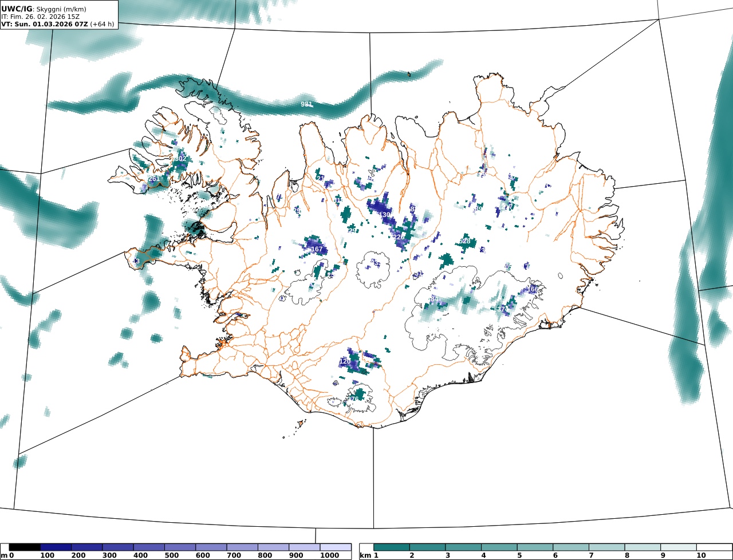The height and width of the screenshot is (560, 733).
Task: Select the 200–300 m legend swatch
Action: 86,547
